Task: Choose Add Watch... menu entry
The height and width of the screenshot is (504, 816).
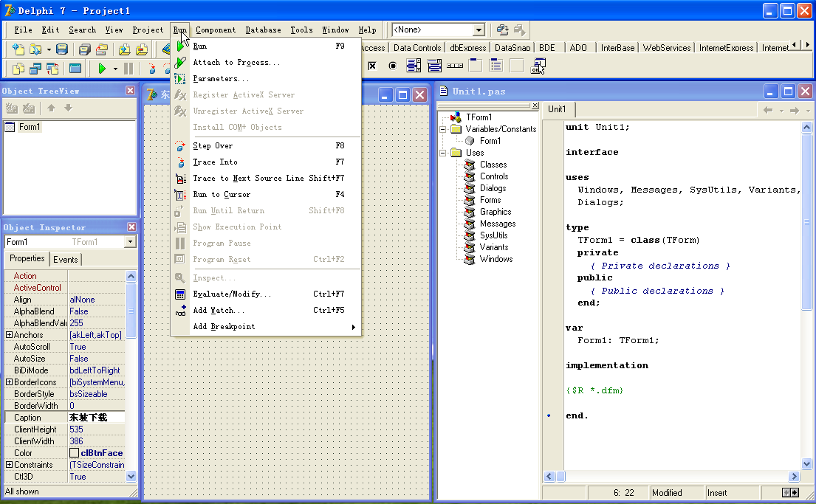Action: click(x=266, y=311)
